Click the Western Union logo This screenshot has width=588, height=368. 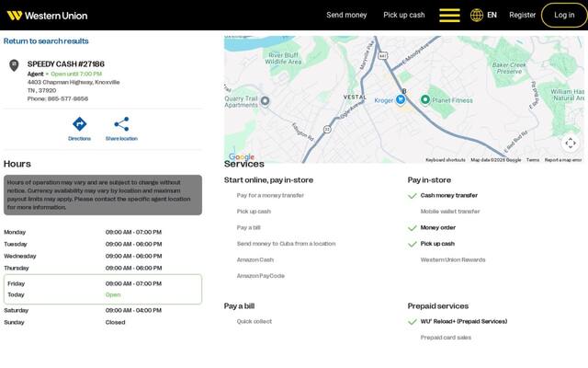47,16
